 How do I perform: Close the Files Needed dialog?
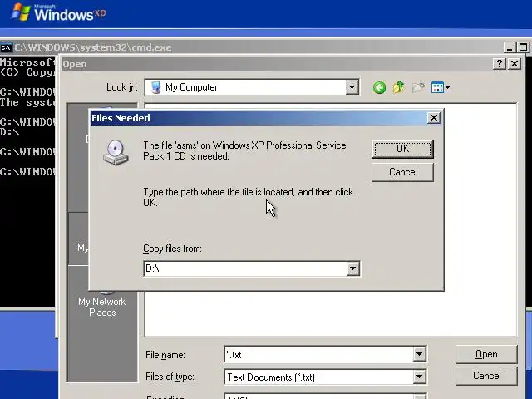point(434,118)
